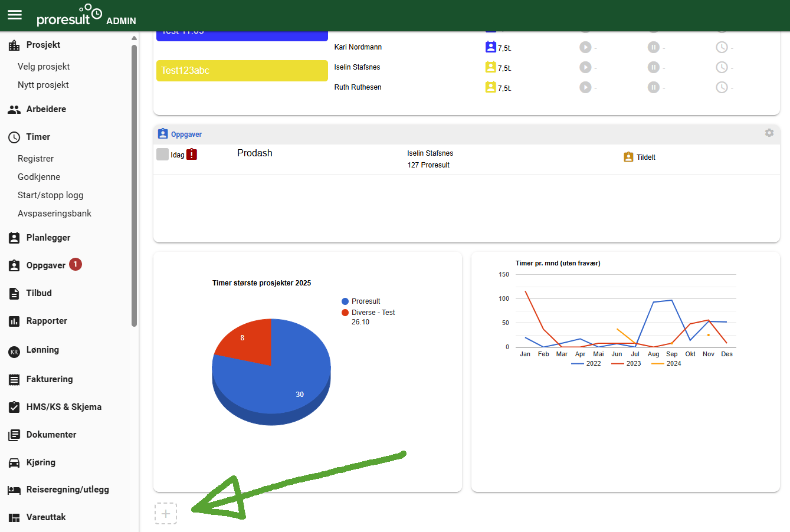Viewport: 790px width, 532px height.
Task: Click Ruth Ruthesen's yellow schedule icon
Action: (x=491, y=87)
